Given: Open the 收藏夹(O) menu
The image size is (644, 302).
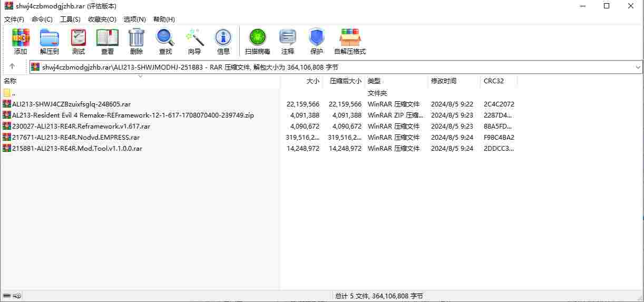Looking at the screenshot, I should pos(102,19).
